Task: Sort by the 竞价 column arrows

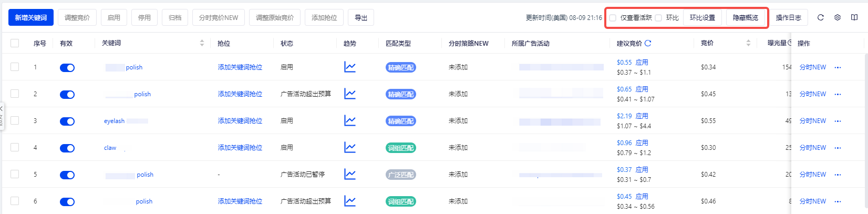Action: (748, 43)
